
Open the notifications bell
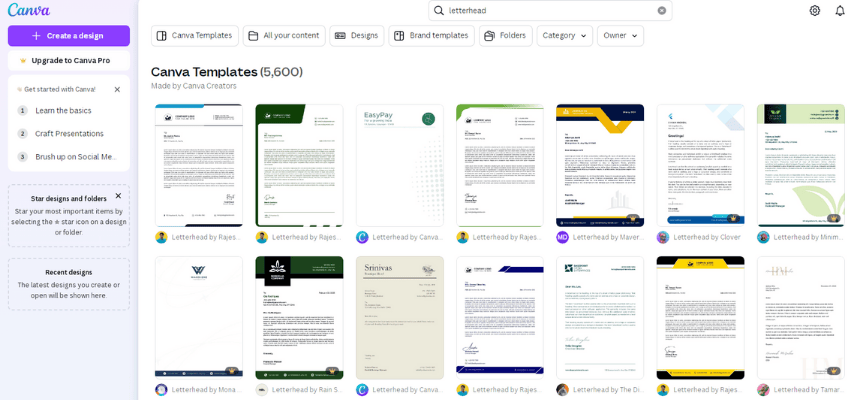click(840, 10)
